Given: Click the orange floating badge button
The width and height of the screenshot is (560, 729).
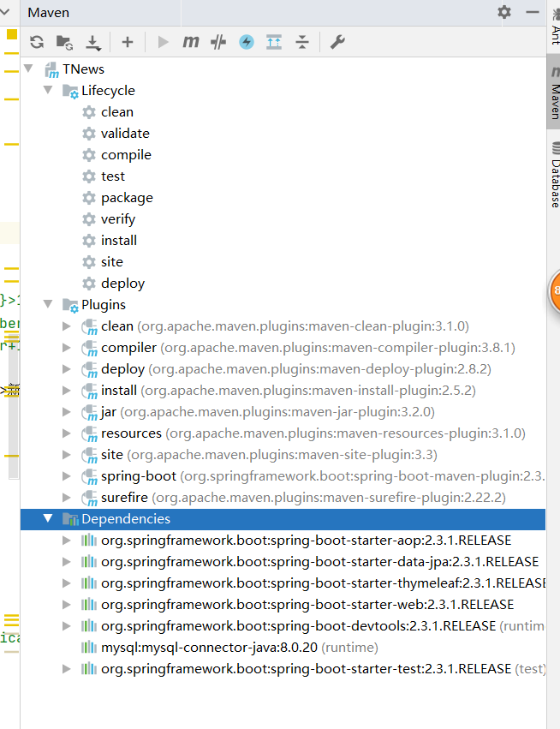Looking at the screenshot, I should [555, 291].
